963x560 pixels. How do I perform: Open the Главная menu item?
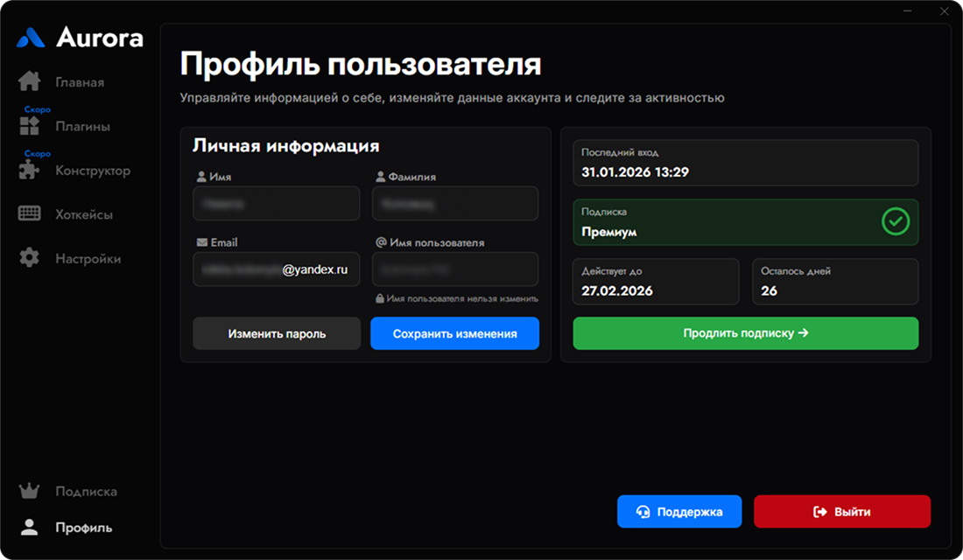pos(80,82)
